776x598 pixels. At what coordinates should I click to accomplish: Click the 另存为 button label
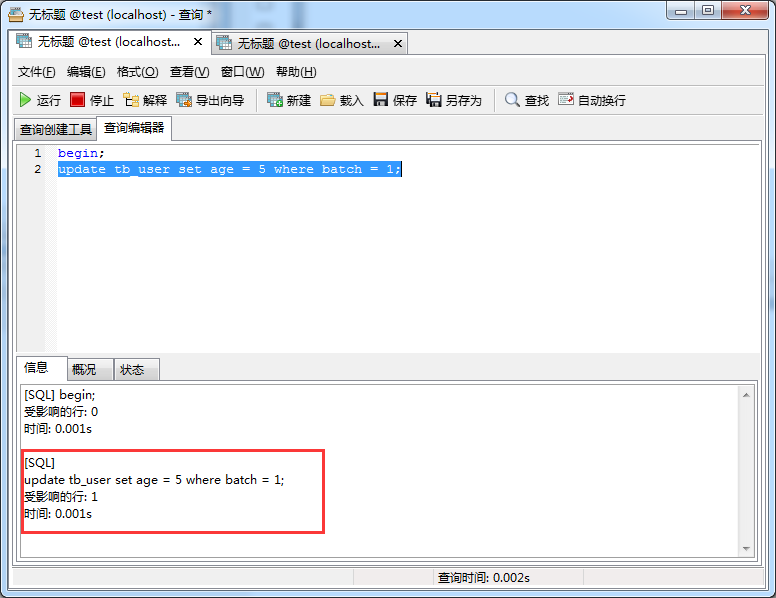463,100
